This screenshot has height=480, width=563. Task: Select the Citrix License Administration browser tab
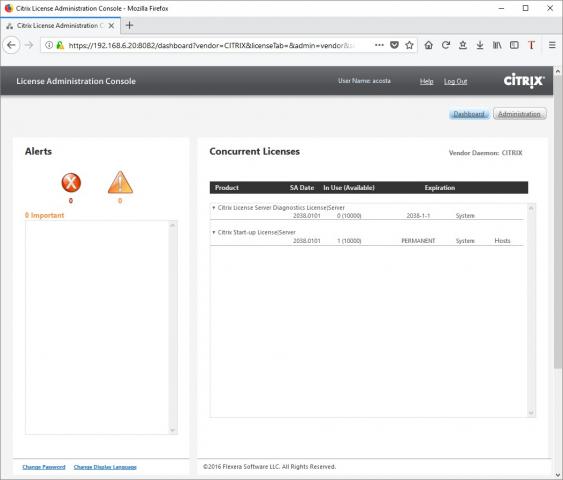60,25
